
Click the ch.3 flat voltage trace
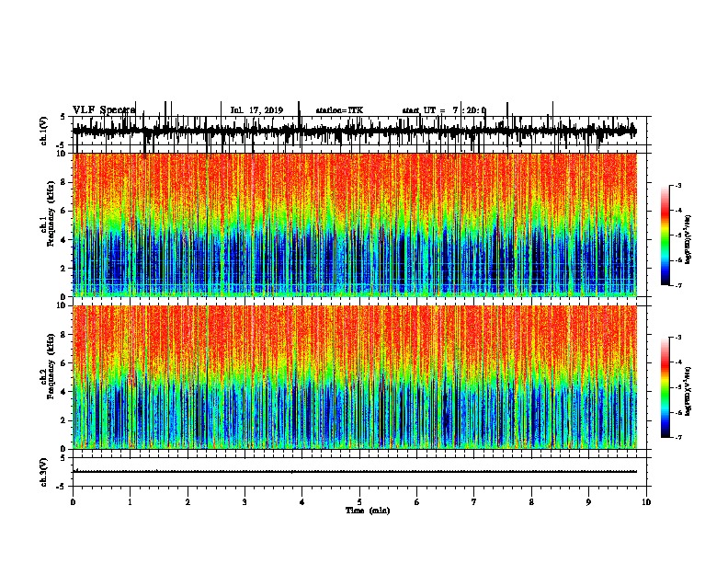(x=355, y=472)
